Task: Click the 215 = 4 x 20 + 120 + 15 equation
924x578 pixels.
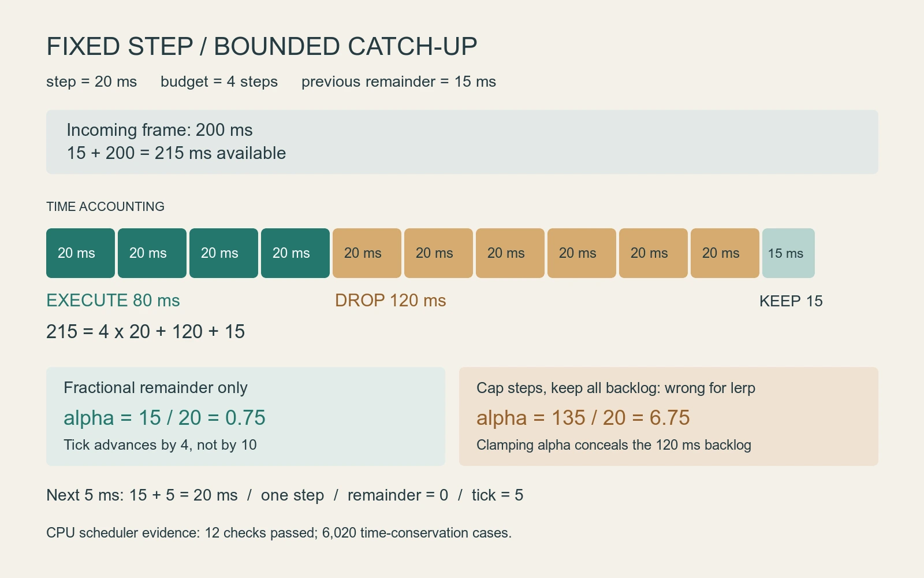Action: 146,332
